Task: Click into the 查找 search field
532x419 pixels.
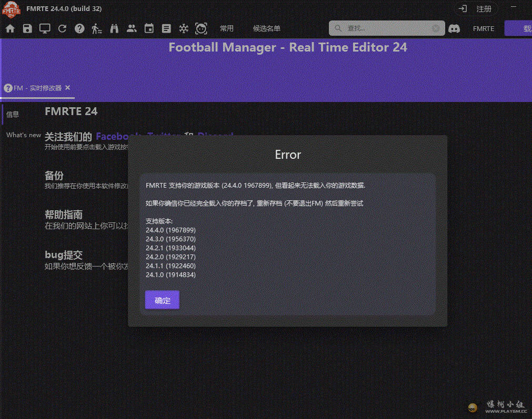Action: [387, 28]
